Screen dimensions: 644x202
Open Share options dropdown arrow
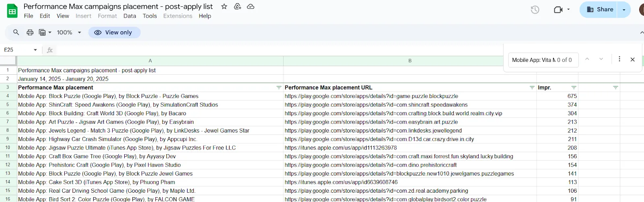pos(624,10)
